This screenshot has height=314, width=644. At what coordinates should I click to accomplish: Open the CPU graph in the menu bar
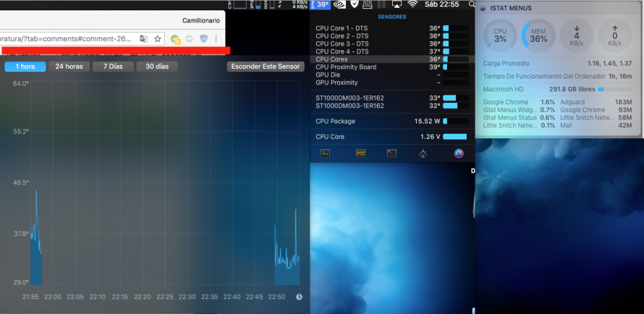(237, 5)
